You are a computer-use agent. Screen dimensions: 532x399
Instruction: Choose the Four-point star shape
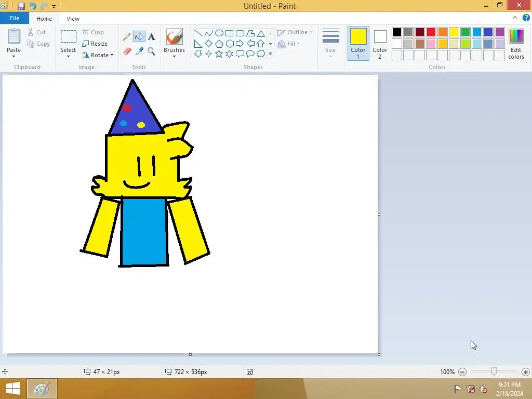209,54
